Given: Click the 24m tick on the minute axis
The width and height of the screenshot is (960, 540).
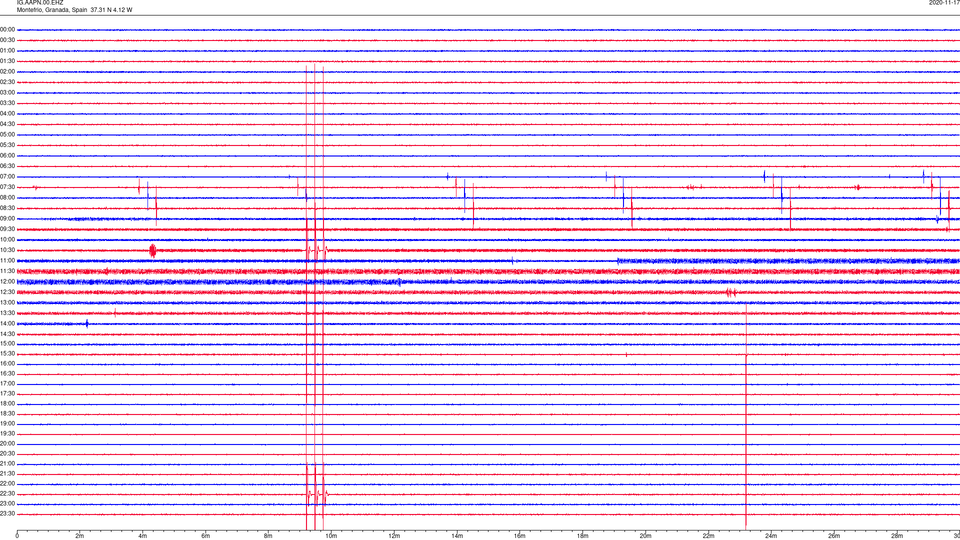Looking at the screenshot, I should [771, 536].
